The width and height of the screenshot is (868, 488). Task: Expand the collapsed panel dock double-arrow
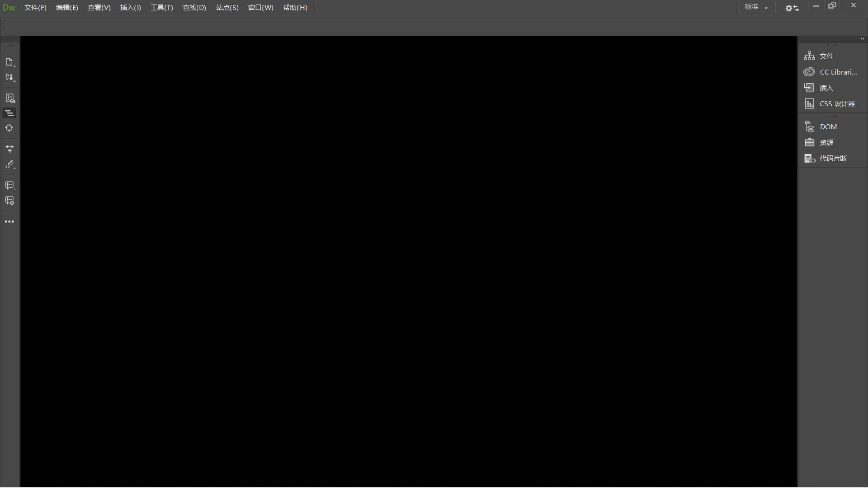click(x=862, y=39)
